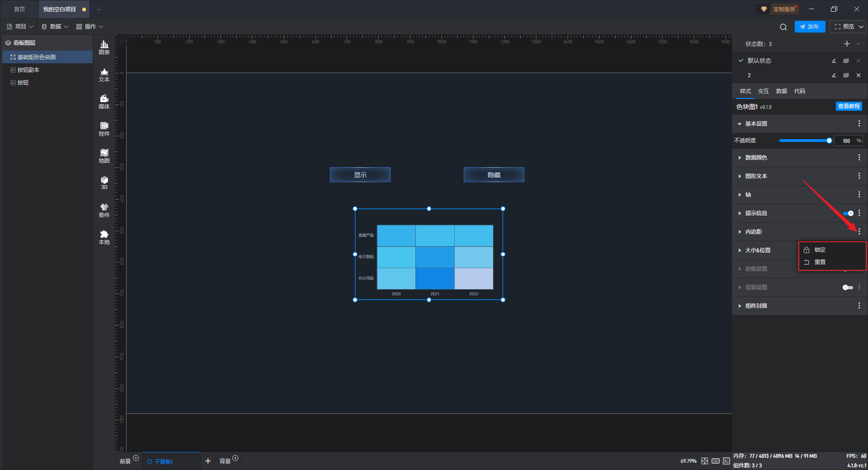Switch to the 数据 properties tab
This screenshot has height=470, width=868.
[781, 91]
